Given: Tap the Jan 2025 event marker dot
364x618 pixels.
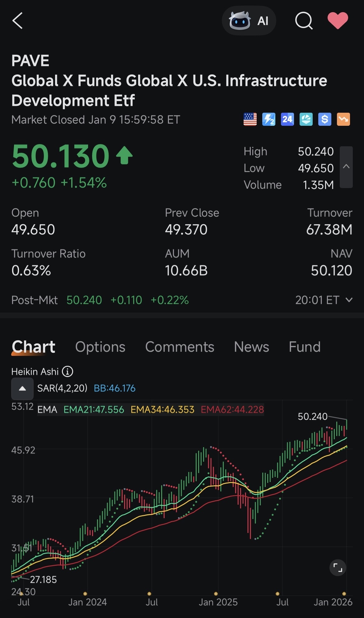Looking at the screenshot, I should tap(216, 594).
